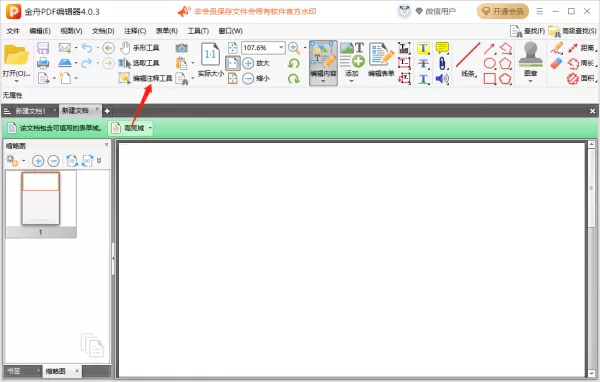The width and height of the screenshot is (600, 382).
Task: Open the 视图(V) menu
Action: 71,31
